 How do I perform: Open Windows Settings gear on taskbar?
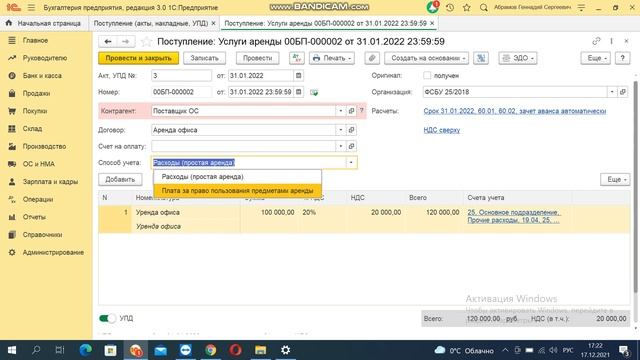286,350
